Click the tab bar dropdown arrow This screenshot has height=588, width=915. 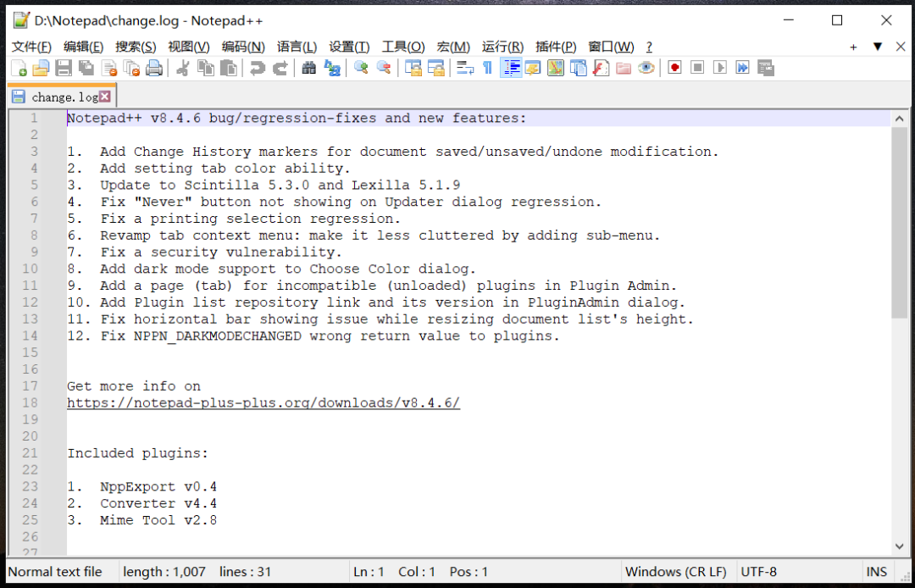point(877,47)
